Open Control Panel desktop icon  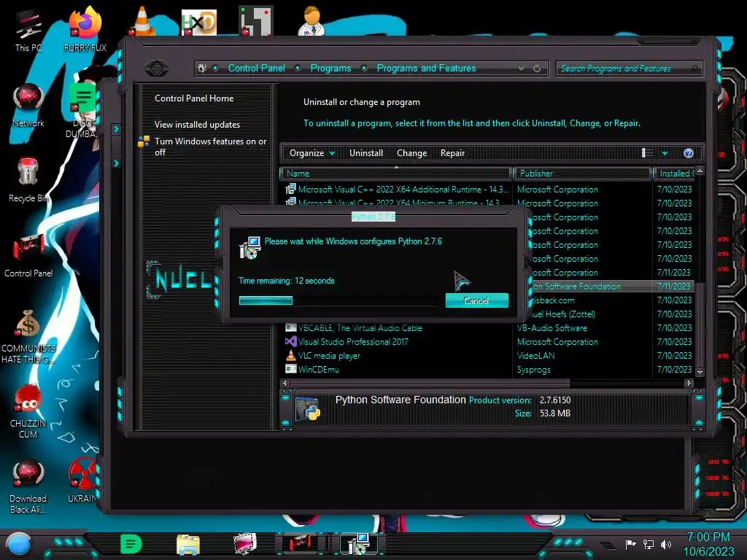28,255
